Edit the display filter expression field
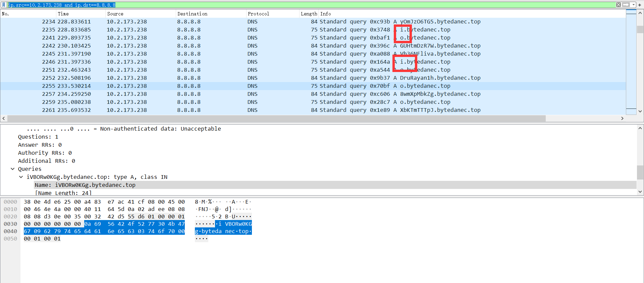644x283 pixels. (x=311, y=5)
